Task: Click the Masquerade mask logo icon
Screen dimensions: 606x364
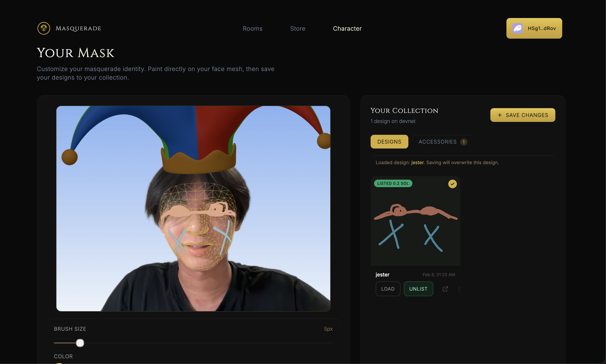Action: [x=44, y=29]
